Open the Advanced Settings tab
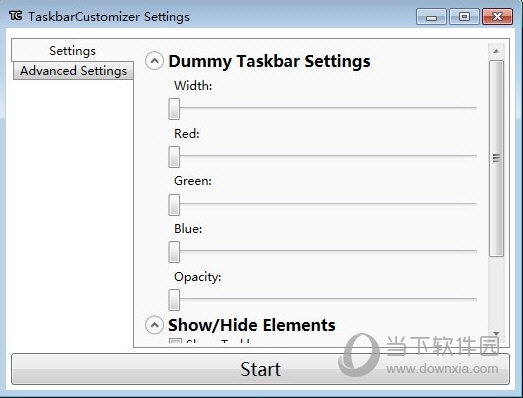This screenshot has height=398, width=523. coord(73,71)
